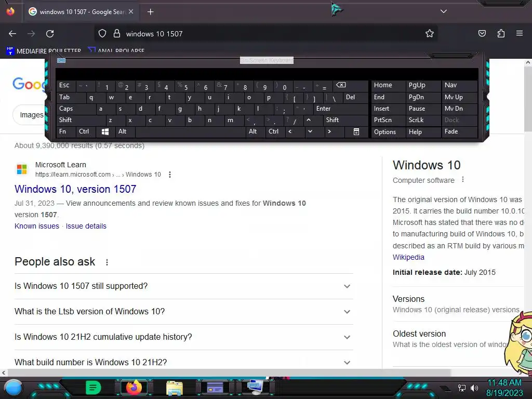532x399 pixels.
Task: Open MEDIAFIRE ROULETTER bookmark
Action: (44, 51)
